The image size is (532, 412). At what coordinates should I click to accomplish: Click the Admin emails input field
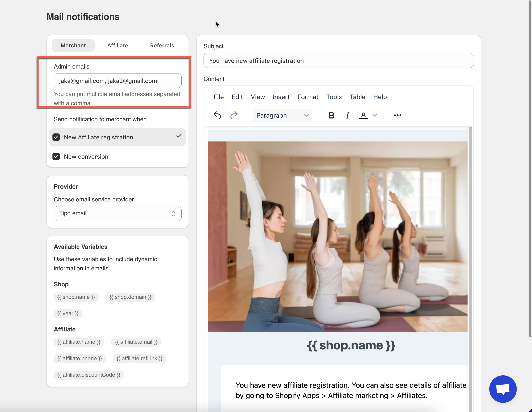118,81
